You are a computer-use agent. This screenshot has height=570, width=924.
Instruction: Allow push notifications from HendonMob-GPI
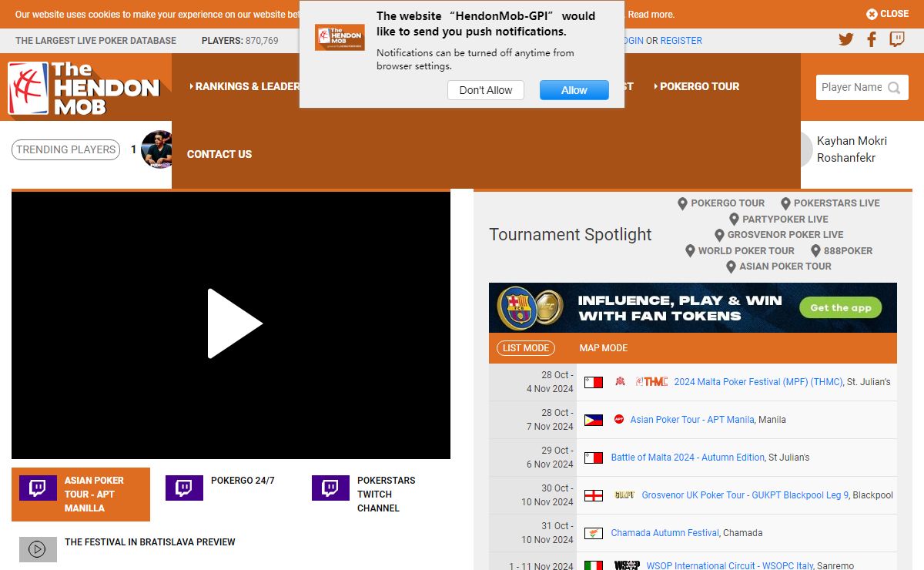click(x=574, y=90)
